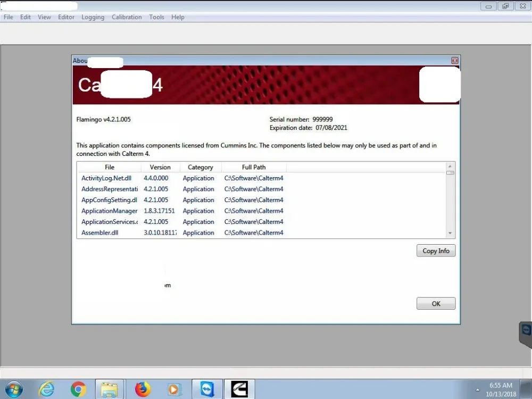Open the Tools menu
This screenshot has width=532, height=399.
(x=156, y=16)
